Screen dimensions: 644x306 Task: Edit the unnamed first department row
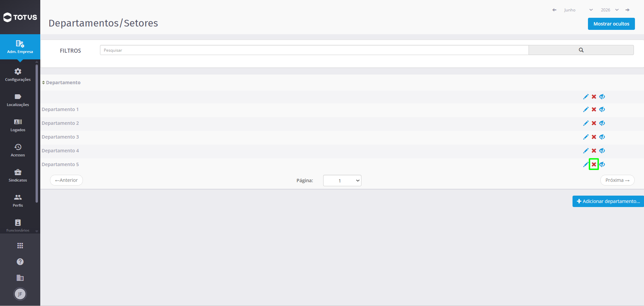[586, 97]
